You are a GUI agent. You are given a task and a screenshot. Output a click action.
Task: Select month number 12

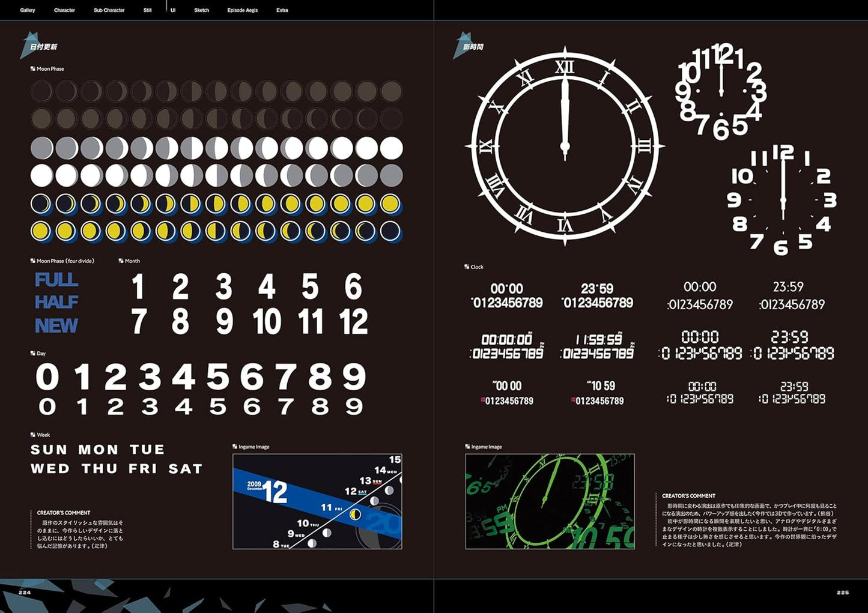[353, 322]
